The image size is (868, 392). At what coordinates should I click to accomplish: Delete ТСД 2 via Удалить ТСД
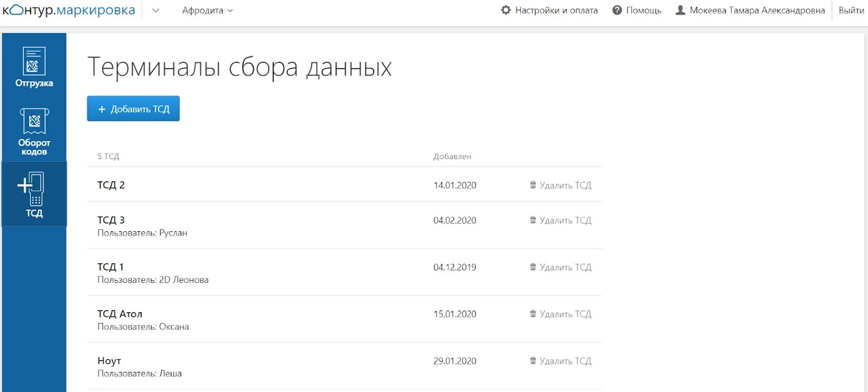[560, 185]
